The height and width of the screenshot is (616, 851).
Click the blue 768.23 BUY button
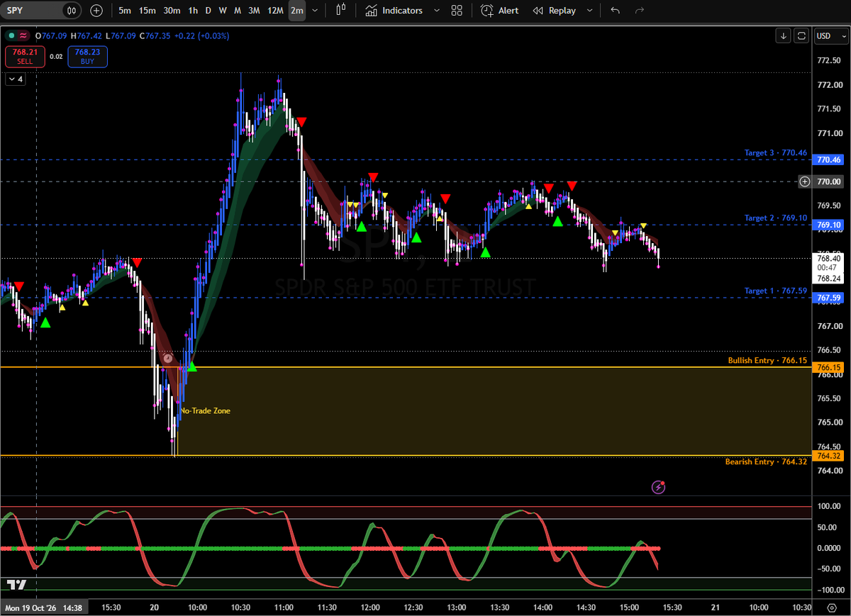(87, 56)
